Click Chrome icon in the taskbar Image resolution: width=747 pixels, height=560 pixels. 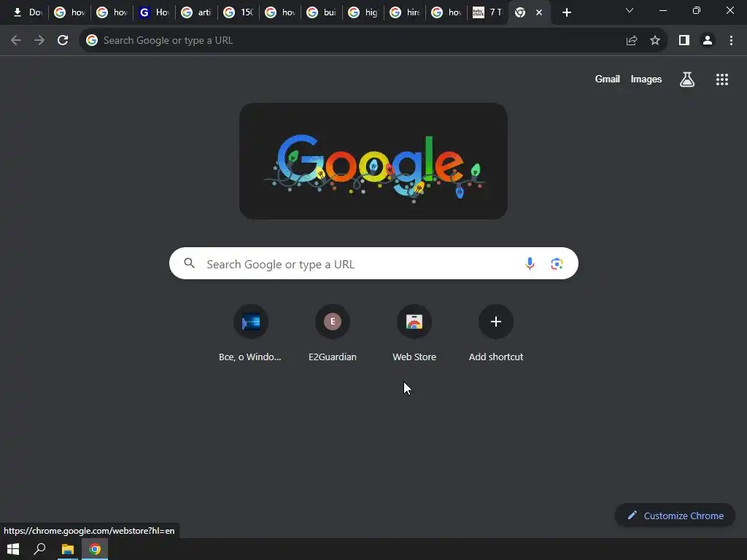point(95,549)
